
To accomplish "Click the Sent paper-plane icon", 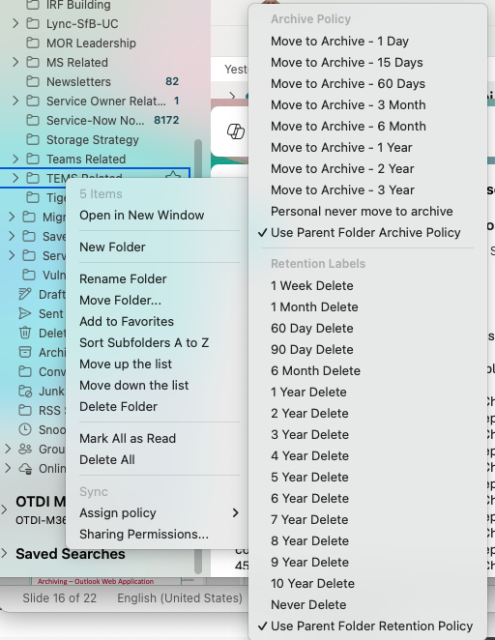I will 25,313.
